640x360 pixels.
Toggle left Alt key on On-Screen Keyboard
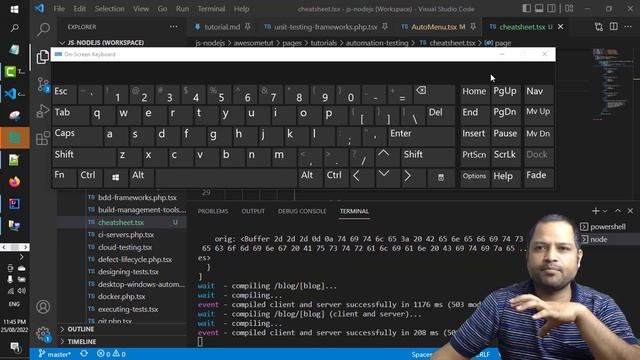pos(141,177)
